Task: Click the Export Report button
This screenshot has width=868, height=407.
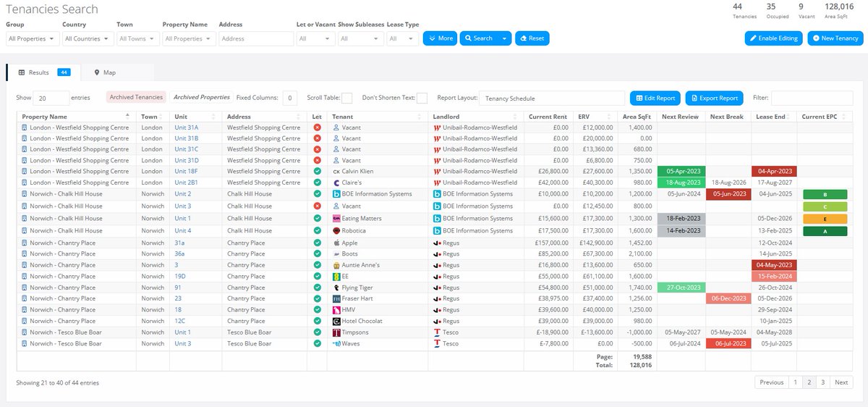Action: click(x=714, y=98)
